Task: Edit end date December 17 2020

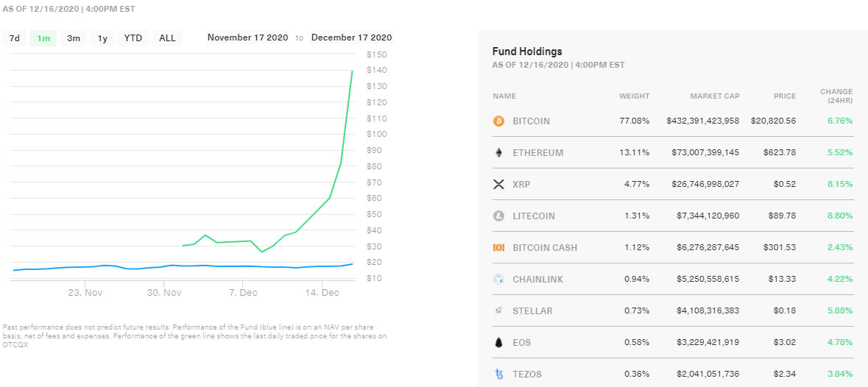Action: [x=351, y=38]
